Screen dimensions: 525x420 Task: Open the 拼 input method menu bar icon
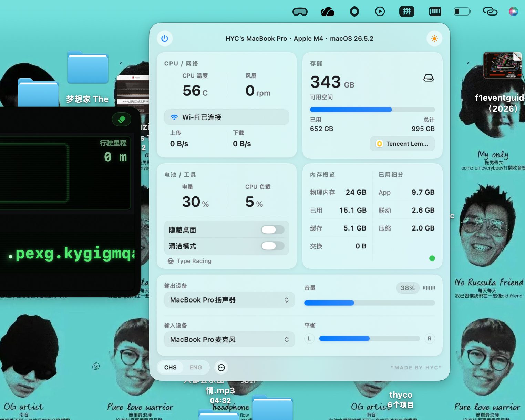[x=407, y=12]
